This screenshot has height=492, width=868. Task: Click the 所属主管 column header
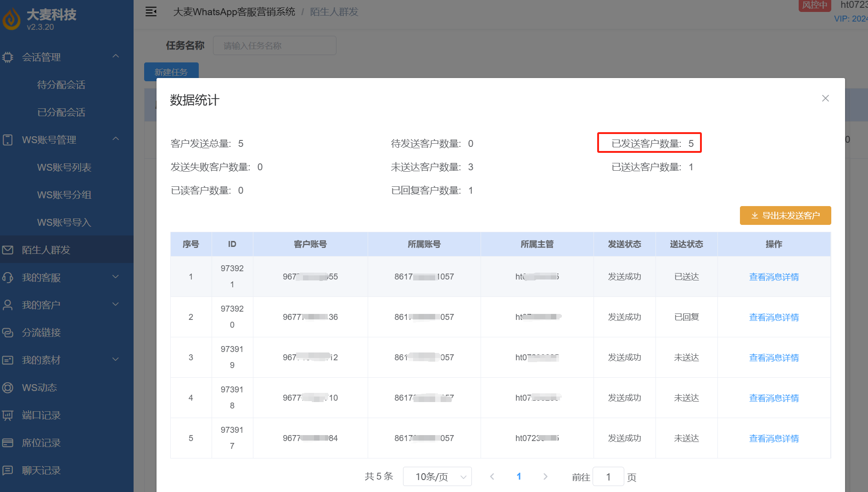537,244
